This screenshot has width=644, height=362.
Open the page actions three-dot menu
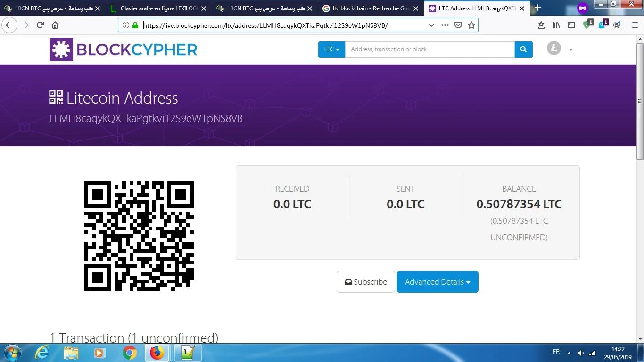click(445, 25)
